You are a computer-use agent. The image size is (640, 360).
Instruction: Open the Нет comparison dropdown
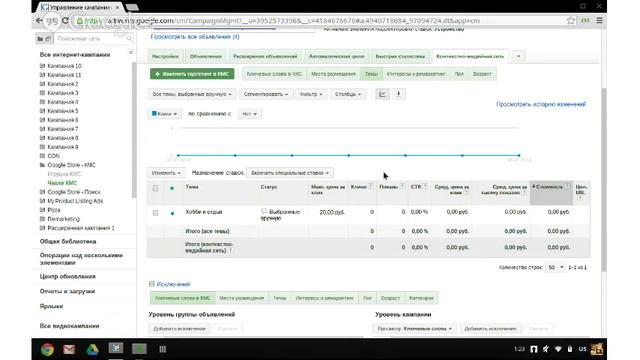pos(249,114)
